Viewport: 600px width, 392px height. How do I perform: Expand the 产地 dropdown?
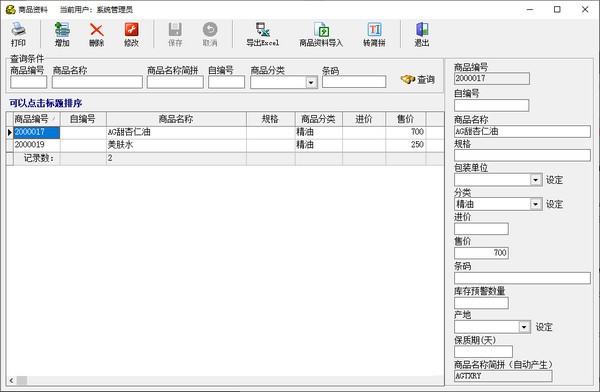tap(525, 327)
